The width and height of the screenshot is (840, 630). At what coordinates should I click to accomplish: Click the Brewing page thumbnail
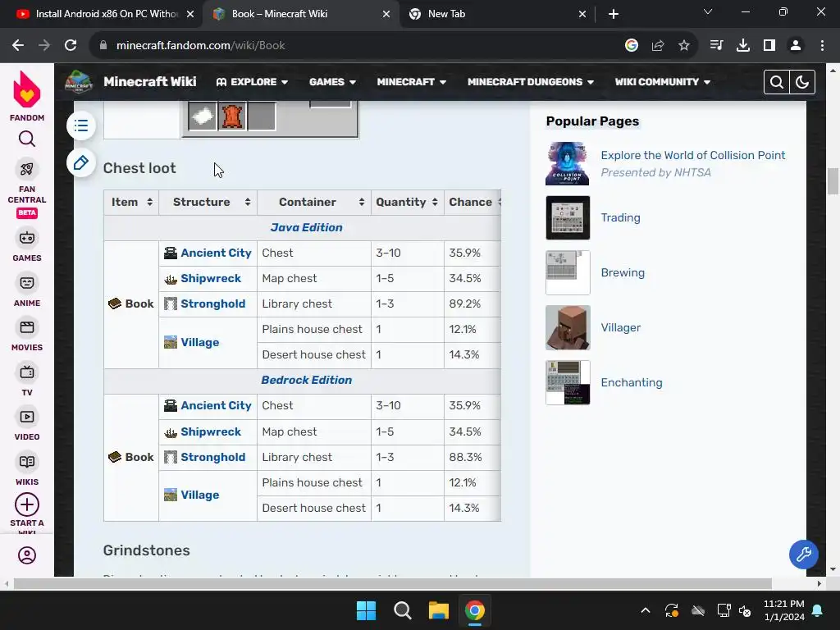pyautogui.click(x=568, y=272)
